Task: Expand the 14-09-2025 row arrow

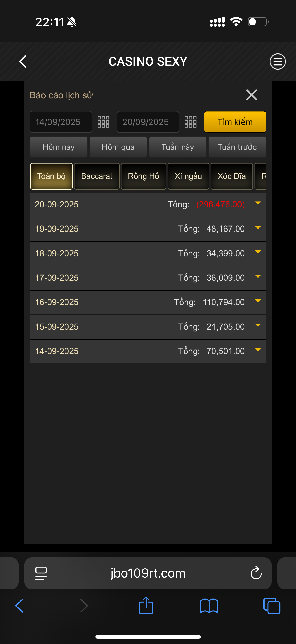Action: [x=258, y=350]
